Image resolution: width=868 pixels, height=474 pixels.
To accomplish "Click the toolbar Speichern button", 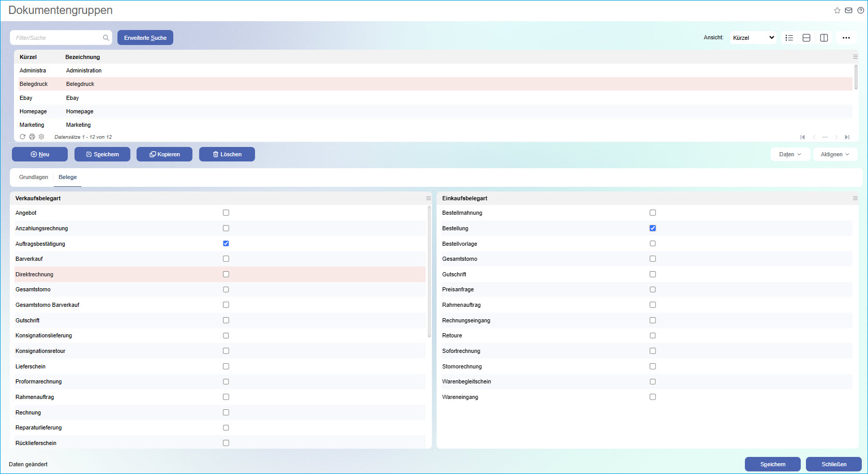I will tap(102, 154).
